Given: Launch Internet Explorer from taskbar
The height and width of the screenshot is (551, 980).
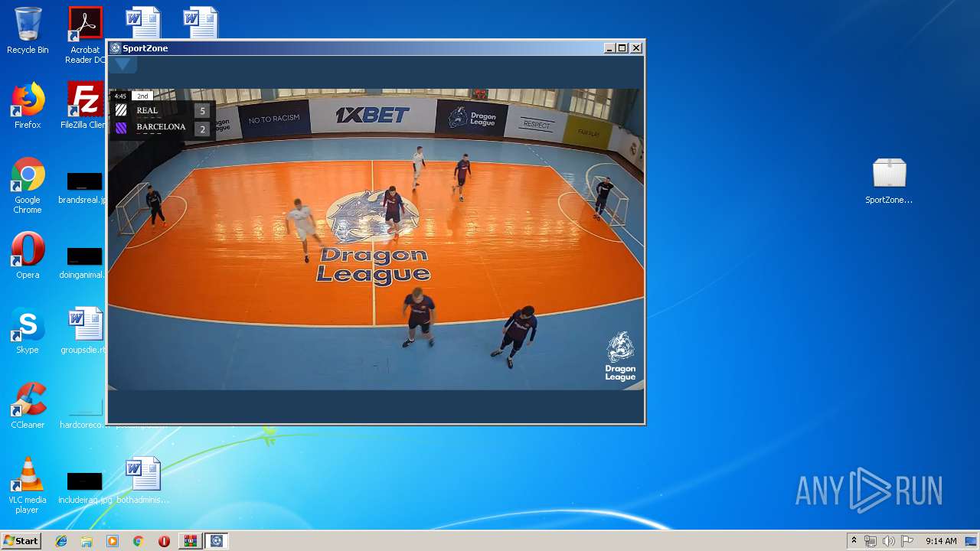Looking at the screenshot, I should [61, 541].
